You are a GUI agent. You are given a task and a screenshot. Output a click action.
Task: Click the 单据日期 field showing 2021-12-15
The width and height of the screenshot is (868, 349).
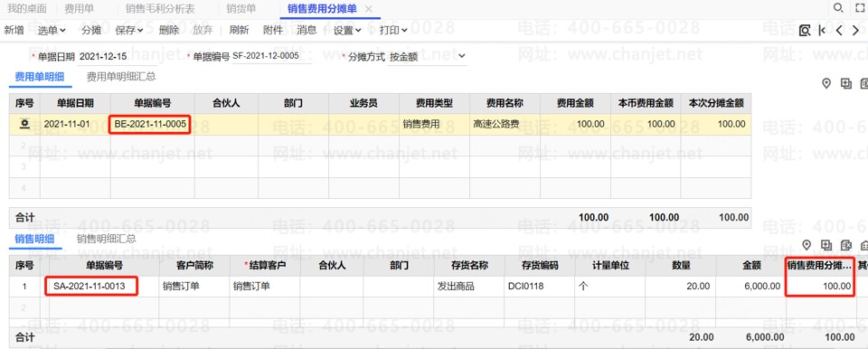(x=118, y=56)
